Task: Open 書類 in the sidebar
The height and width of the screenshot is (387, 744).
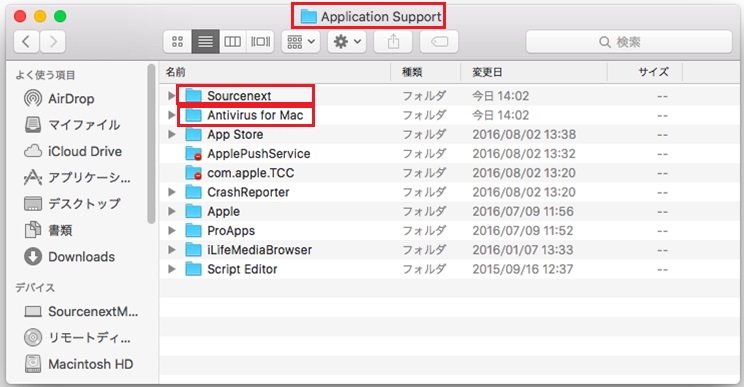Action: (x=48, y=230)
